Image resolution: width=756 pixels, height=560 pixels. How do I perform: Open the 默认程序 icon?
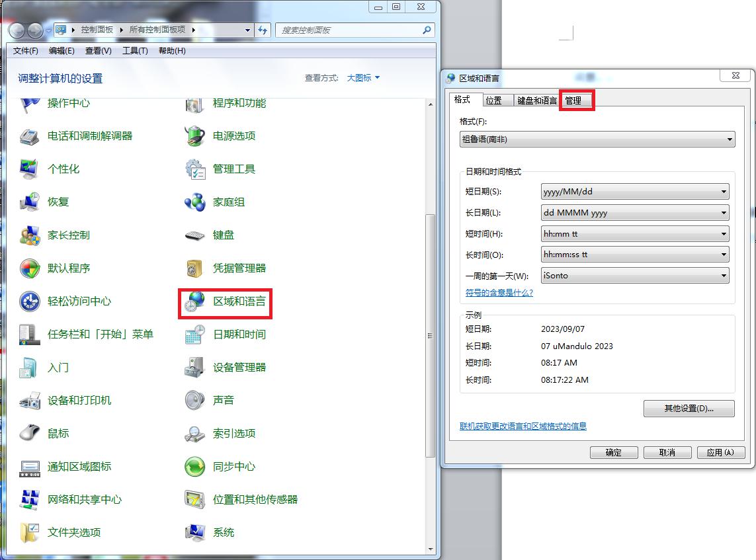(x=30, y=268)
